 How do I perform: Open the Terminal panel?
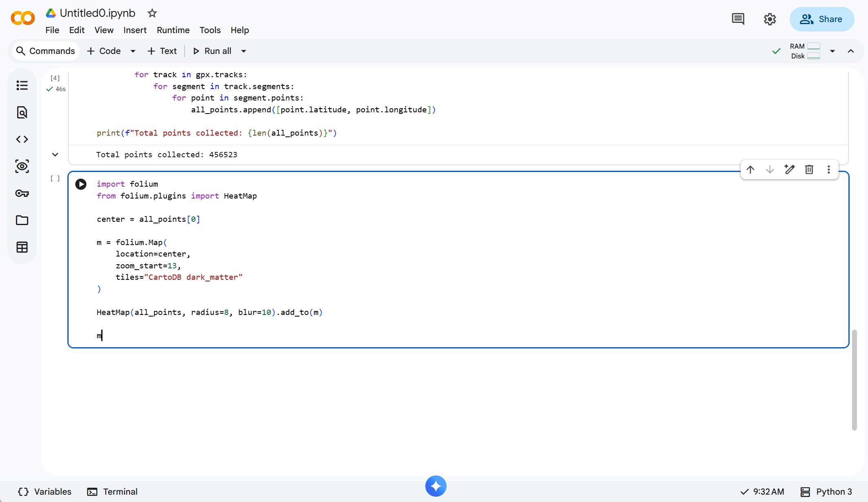click(x=112, y=492)
